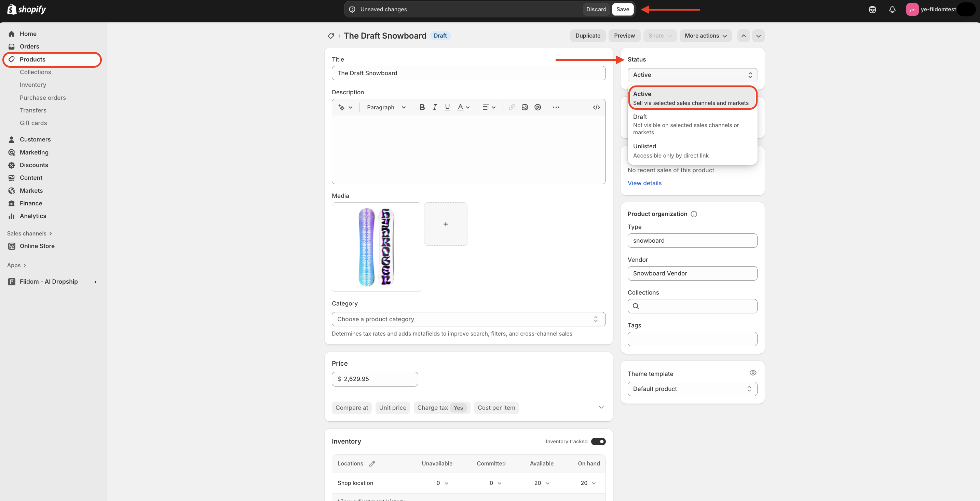Open the notifications bell icon
Image resolution: width=980 pixels, height=501 pixels.
892,10
